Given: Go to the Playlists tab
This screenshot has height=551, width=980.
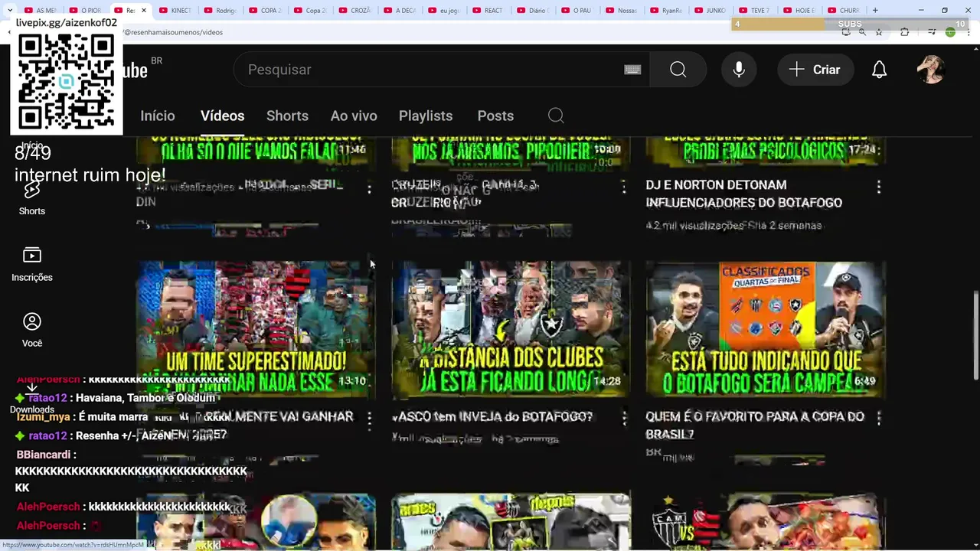Looking at the screenshot, I should pos(426,116).
